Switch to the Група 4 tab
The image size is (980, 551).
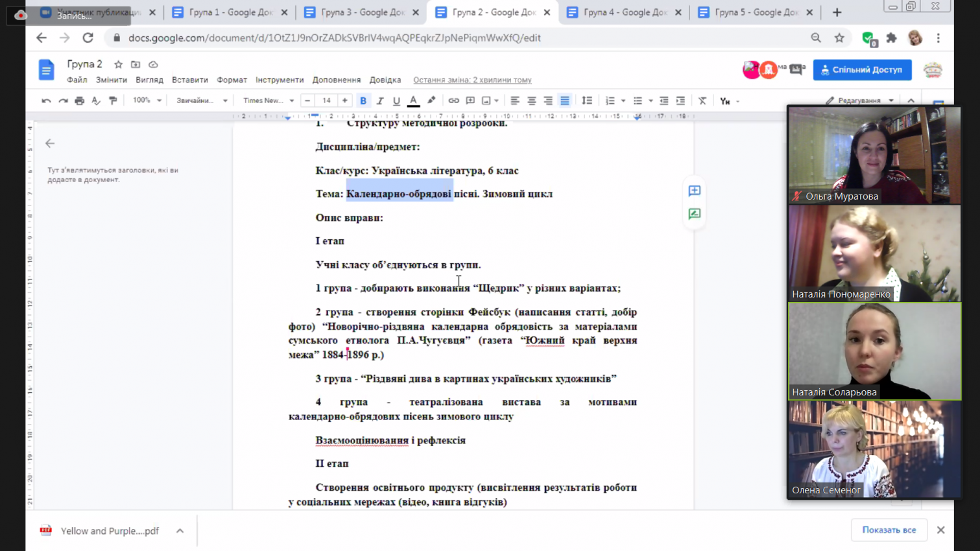624,12
